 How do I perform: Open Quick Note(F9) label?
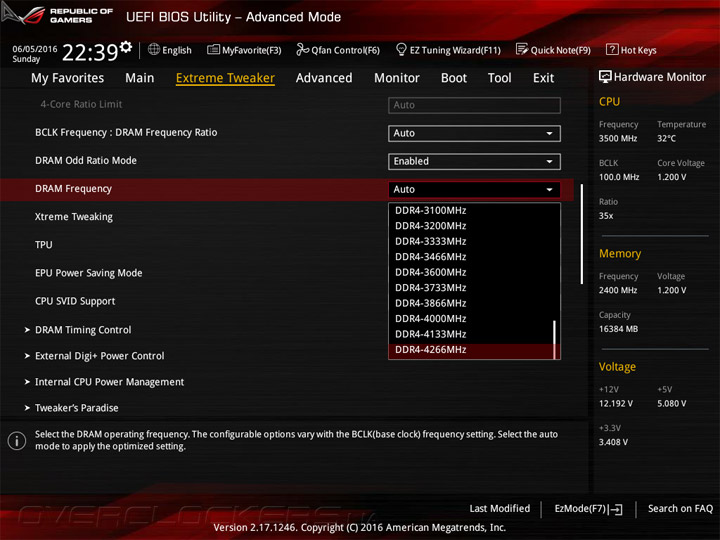point(561,50)
